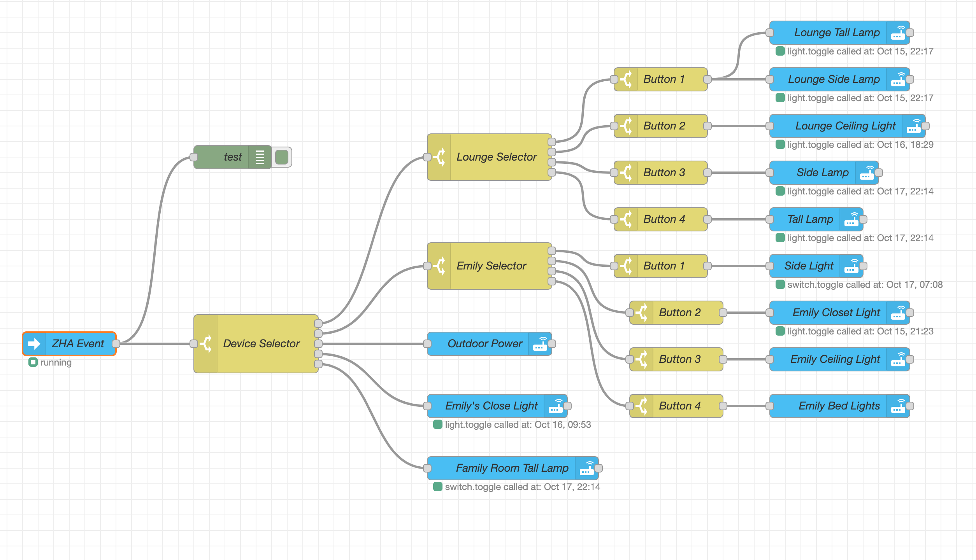Select the Side Light node label

pyautogui.click(x=809, y=266)
